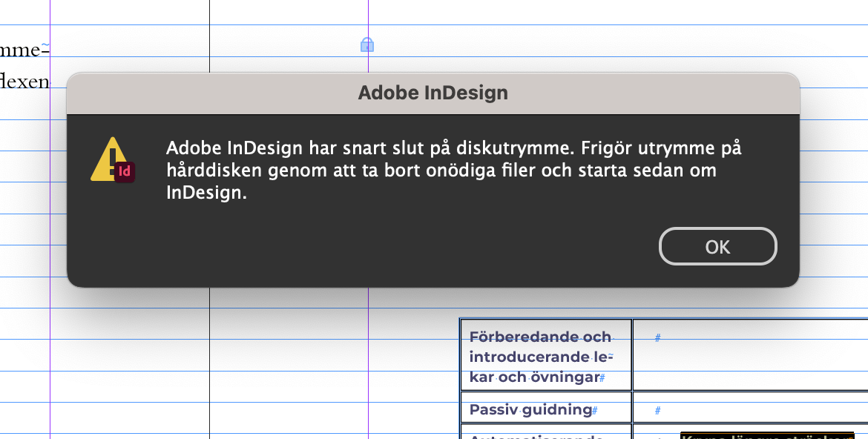
Task: Click the small InDesign 'Id' logo badge
Action: pos(123,172)
